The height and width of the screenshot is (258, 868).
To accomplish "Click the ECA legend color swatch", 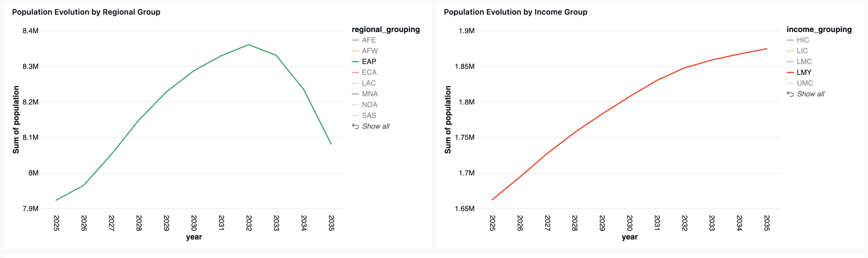I will coord(355,72).
